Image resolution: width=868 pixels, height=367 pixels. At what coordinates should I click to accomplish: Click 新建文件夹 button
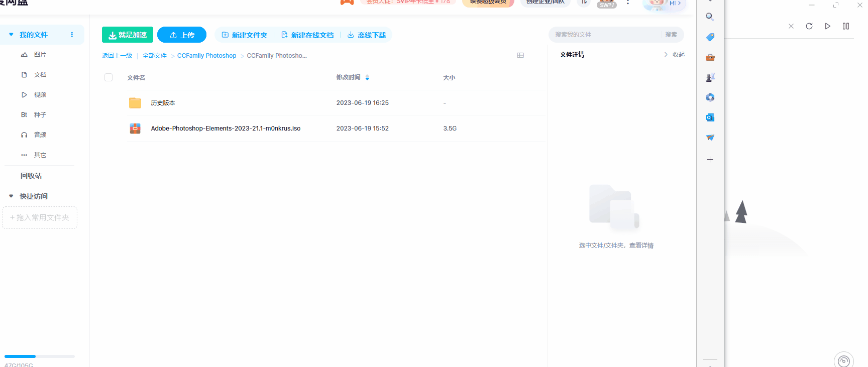pos(245,35)
